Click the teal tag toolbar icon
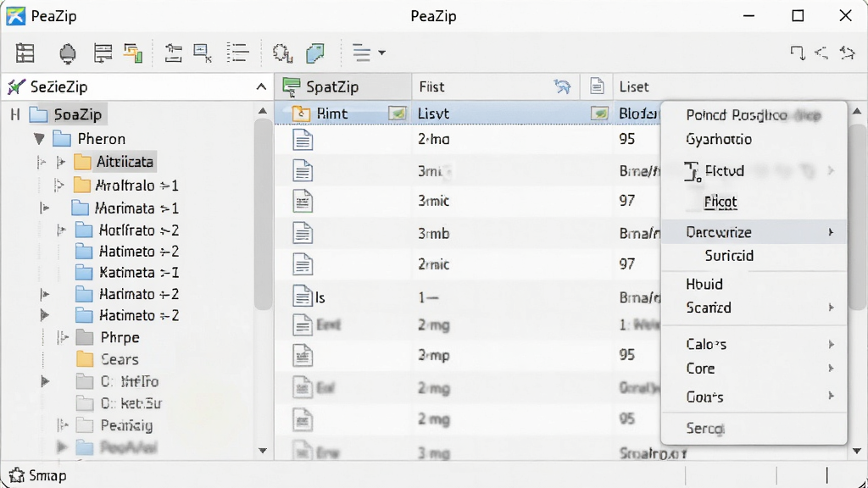This screenshot has height=488, width=868. pos(315,53)
